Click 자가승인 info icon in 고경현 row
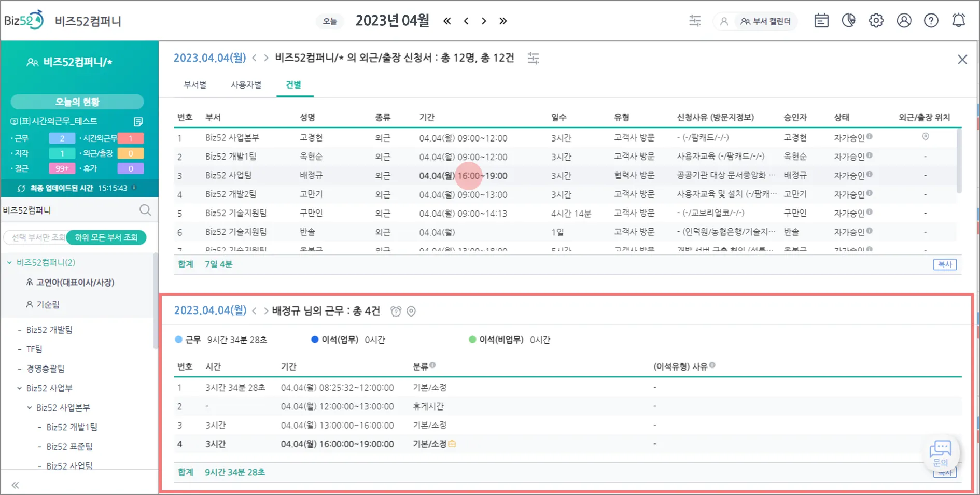 (x=870, y=137)
